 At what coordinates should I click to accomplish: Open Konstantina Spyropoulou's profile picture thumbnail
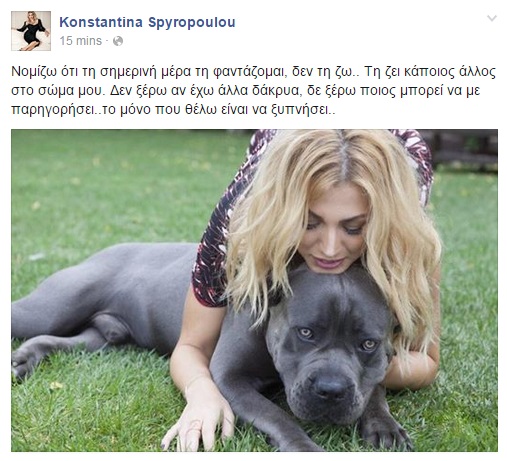(x=31, y=31)
